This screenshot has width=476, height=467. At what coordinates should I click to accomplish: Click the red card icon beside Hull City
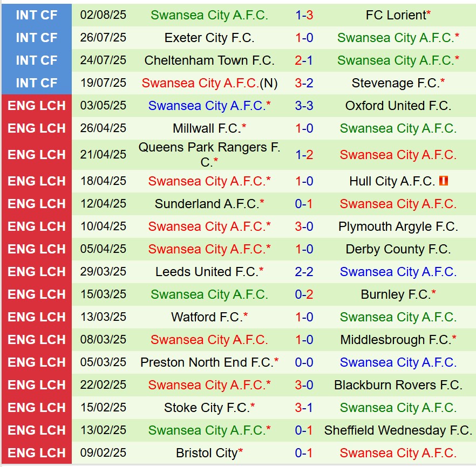coord(444,181)
